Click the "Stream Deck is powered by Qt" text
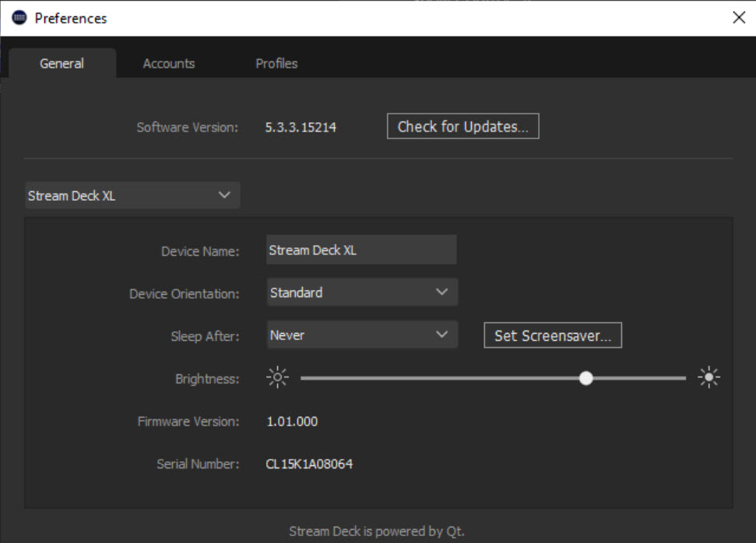The height and width of the screenshot is (543, 756). pyautogui.click(x=377, y=532)
